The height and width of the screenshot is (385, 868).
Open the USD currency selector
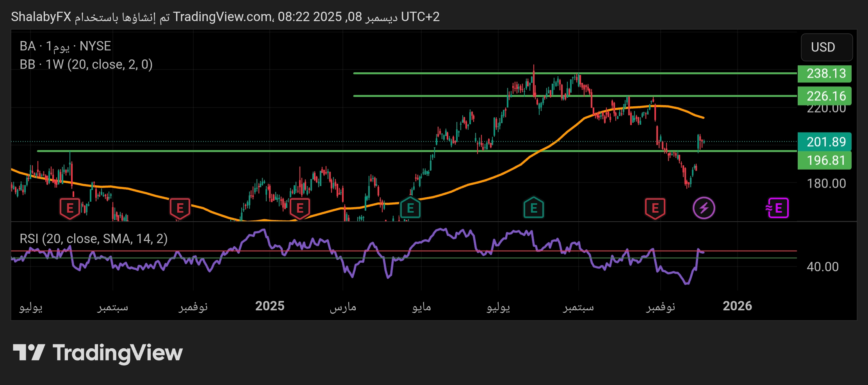click(826, 47)
